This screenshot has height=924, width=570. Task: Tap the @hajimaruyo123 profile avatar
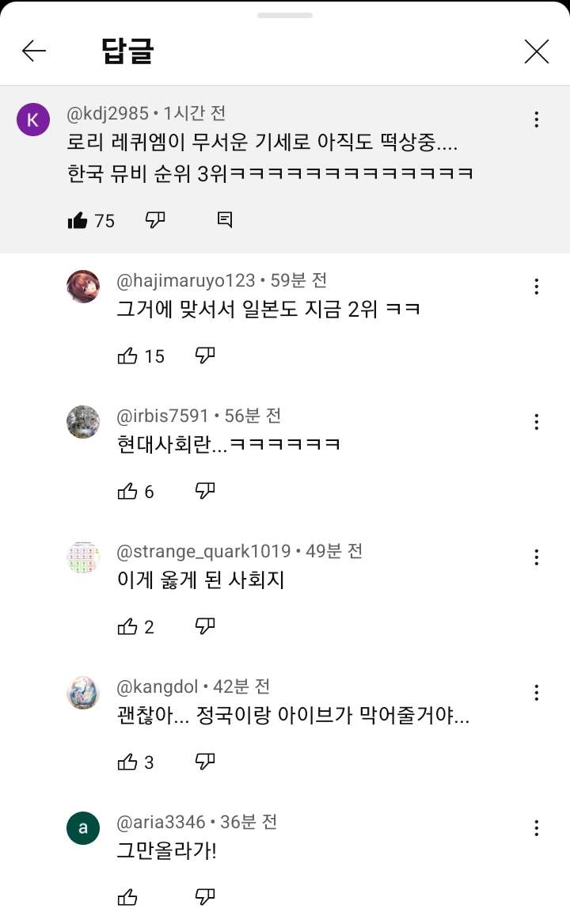click(83, 287)
